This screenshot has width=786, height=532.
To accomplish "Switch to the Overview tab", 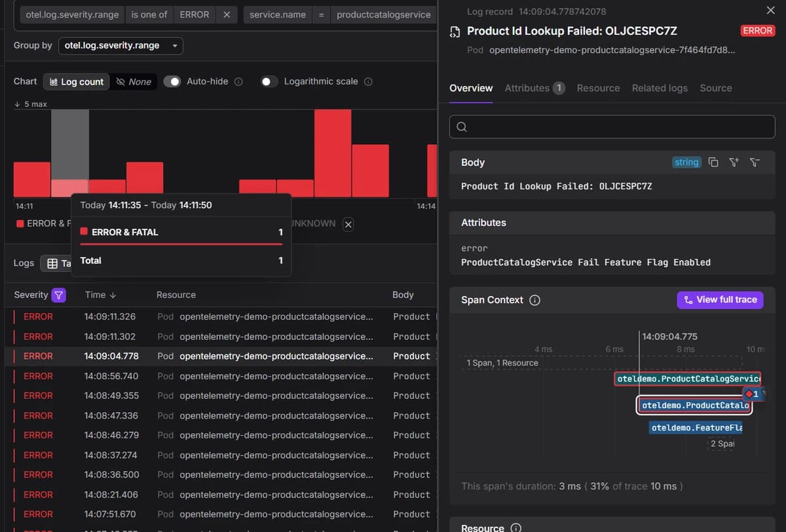I will pyautogui.click(x=471, y=88).
